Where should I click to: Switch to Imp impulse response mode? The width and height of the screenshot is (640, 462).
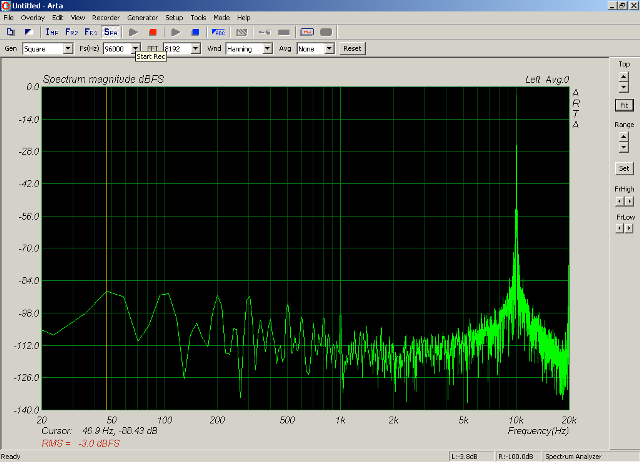pyautogui.click(x=52, y=32)
